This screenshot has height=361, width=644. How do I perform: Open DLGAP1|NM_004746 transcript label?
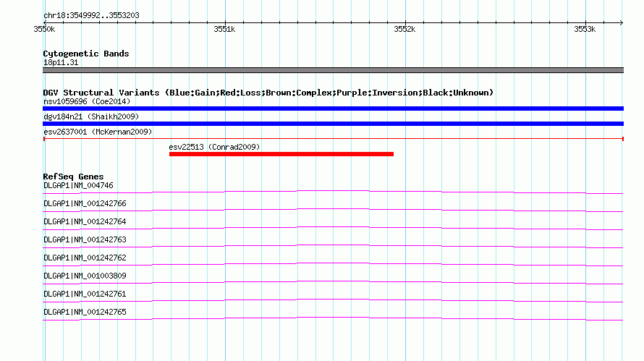point(78,185)
